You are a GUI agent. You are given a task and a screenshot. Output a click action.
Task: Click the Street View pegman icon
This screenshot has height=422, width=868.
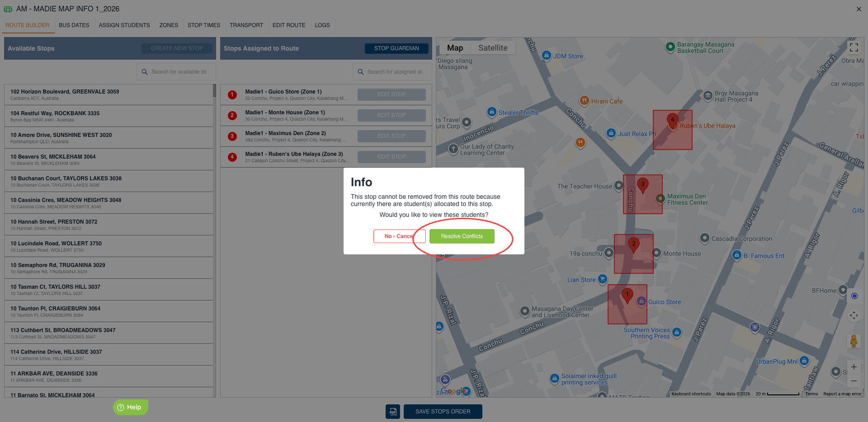[x=854, y=341]
